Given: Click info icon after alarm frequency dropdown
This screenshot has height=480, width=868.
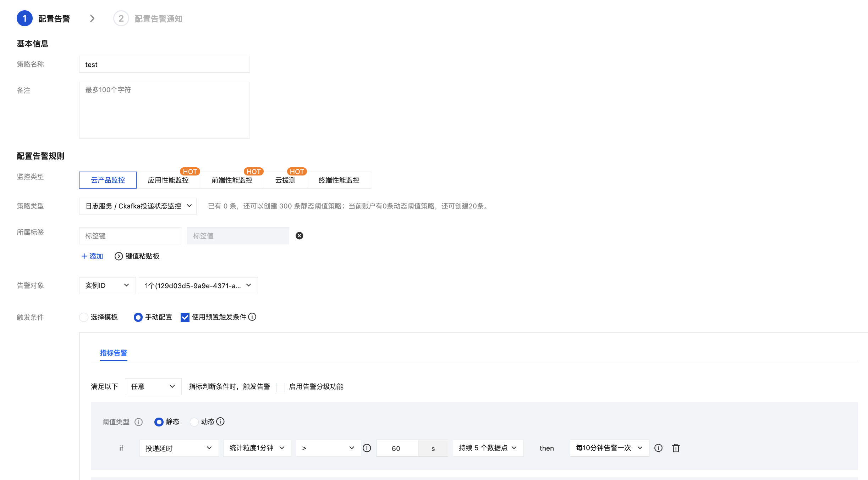Looking at the screenshot, I should 658,448.
